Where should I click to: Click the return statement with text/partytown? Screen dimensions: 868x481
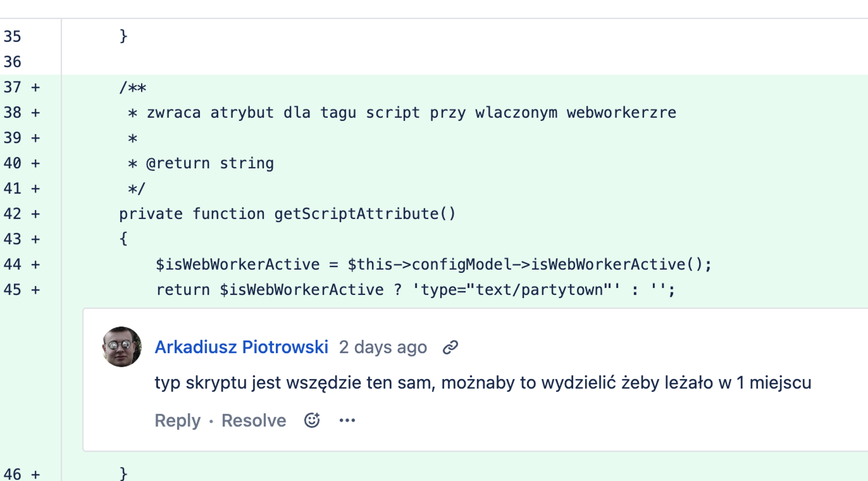(415, 290)
